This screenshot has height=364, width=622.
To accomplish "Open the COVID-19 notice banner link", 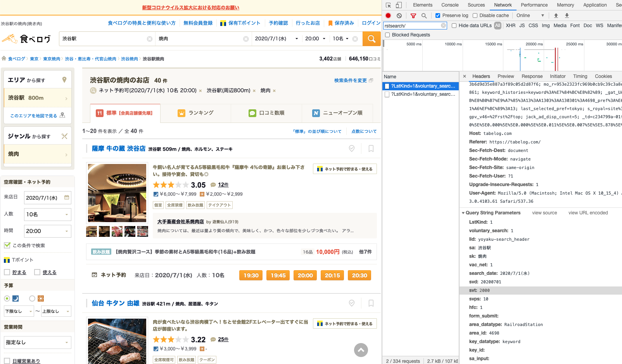I will coord(190,7).
